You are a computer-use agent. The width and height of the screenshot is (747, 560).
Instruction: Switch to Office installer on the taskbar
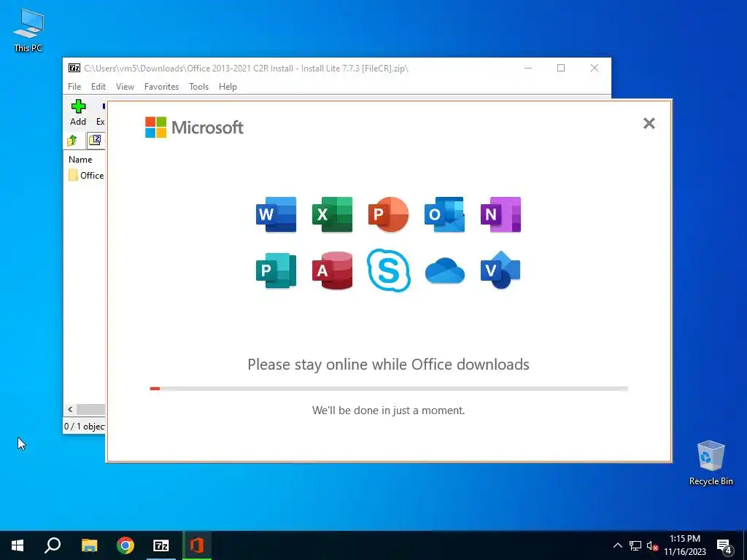[197, 545]
